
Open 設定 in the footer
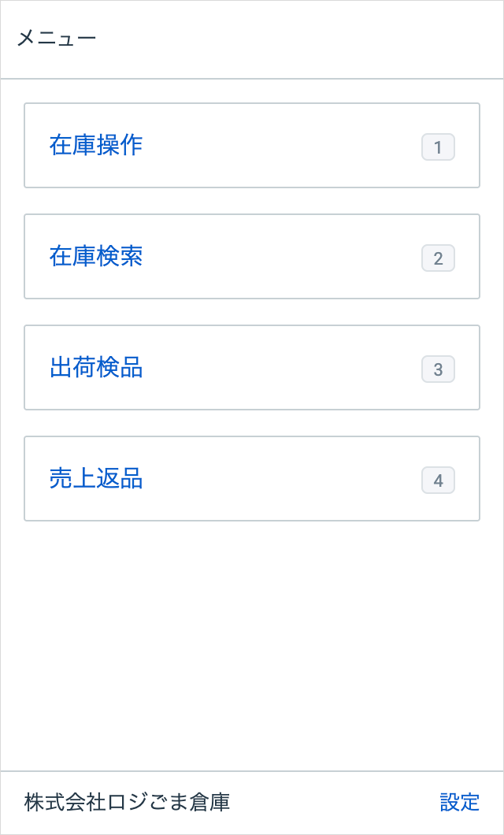460,803
